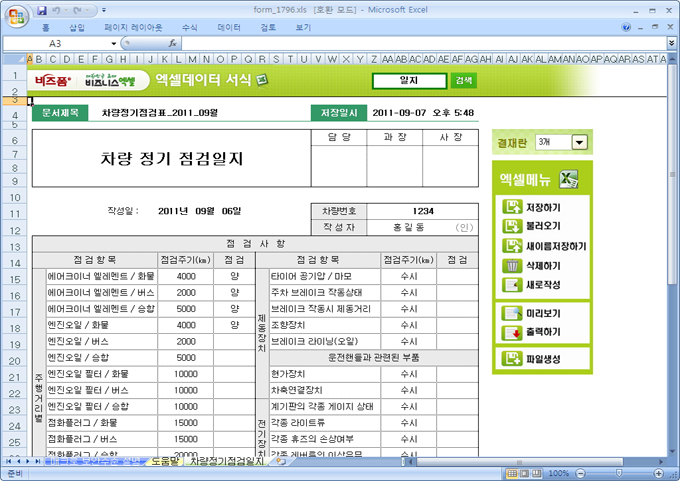
Task: Open the 검토 ribbon tab
Action: click(x=268, y=28)
